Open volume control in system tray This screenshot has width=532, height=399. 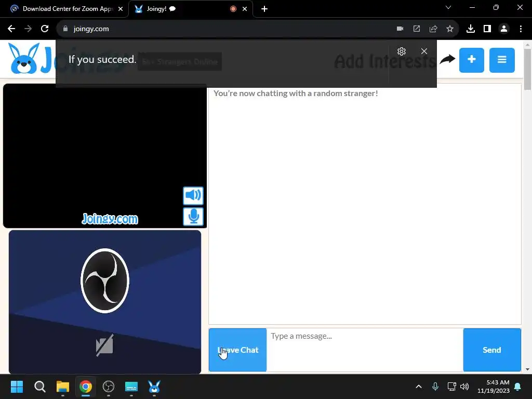464,387
